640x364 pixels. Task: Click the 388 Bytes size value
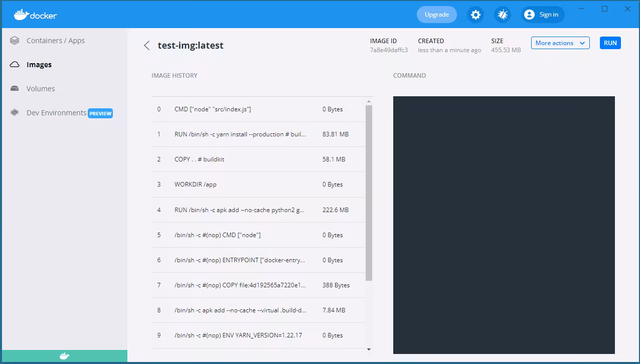[x=336, y=285]
